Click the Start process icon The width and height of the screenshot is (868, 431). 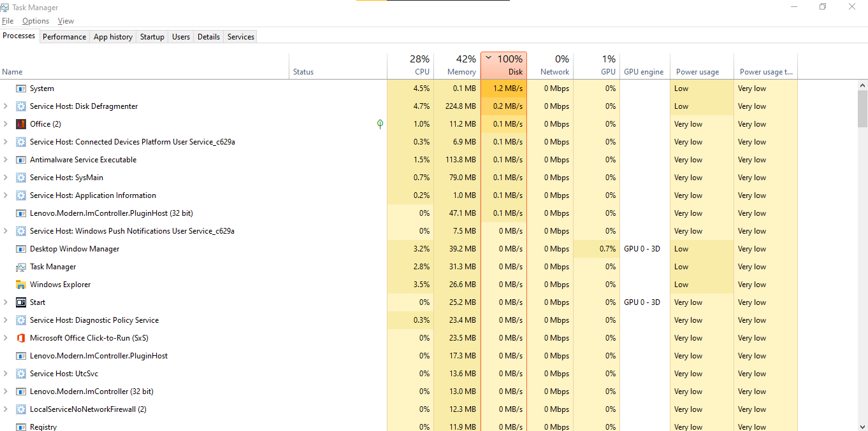click(x=21, y=302)
